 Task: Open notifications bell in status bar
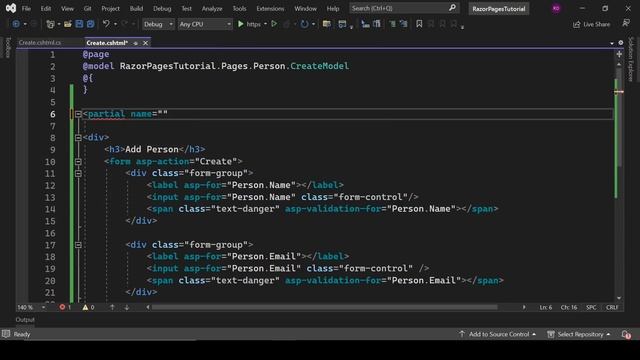[x=626, y=335]
